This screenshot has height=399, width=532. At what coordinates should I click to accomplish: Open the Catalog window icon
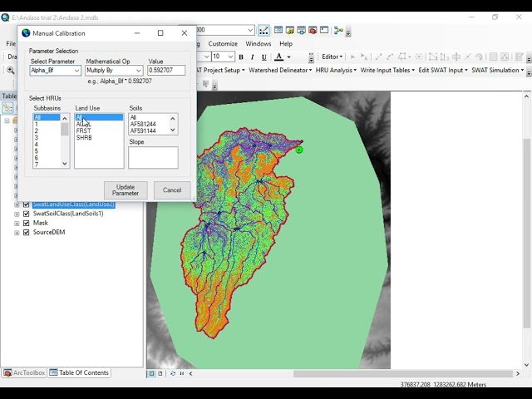pyautogui.click(x=290, y=30)
